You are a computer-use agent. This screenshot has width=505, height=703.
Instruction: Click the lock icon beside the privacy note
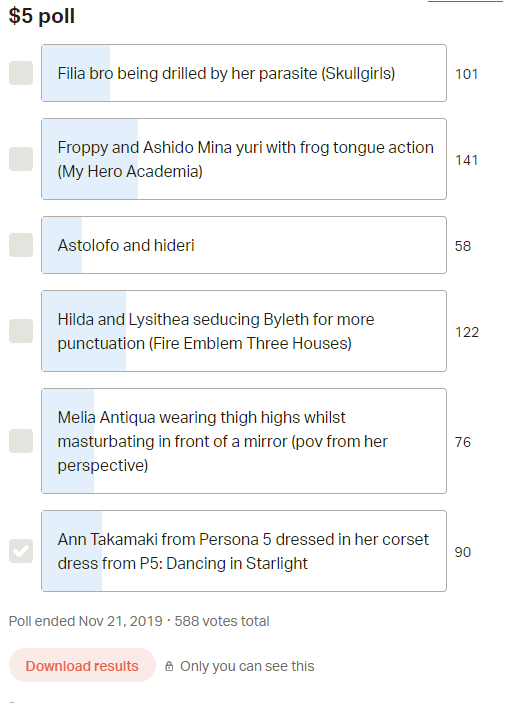point(169,666)
